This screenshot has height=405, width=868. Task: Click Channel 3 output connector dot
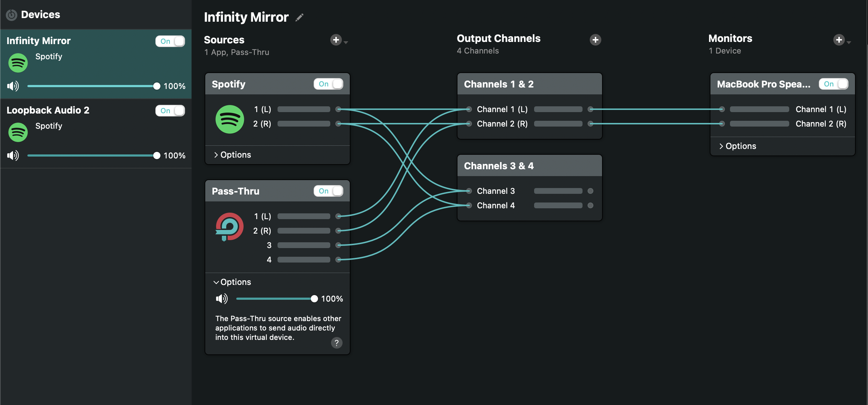pyautogui.click(x=590, y=191)
